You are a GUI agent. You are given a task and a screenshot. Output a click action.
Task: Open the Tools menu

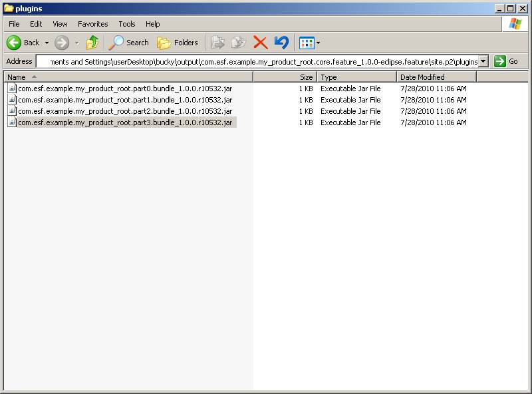click(127, 24)
